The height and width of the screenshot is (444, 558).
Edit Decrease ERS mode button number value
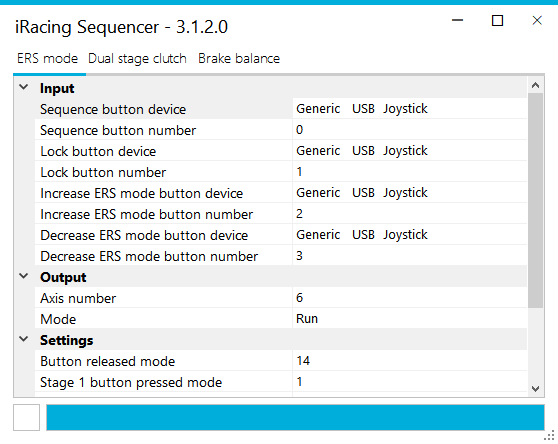point(410,255)
